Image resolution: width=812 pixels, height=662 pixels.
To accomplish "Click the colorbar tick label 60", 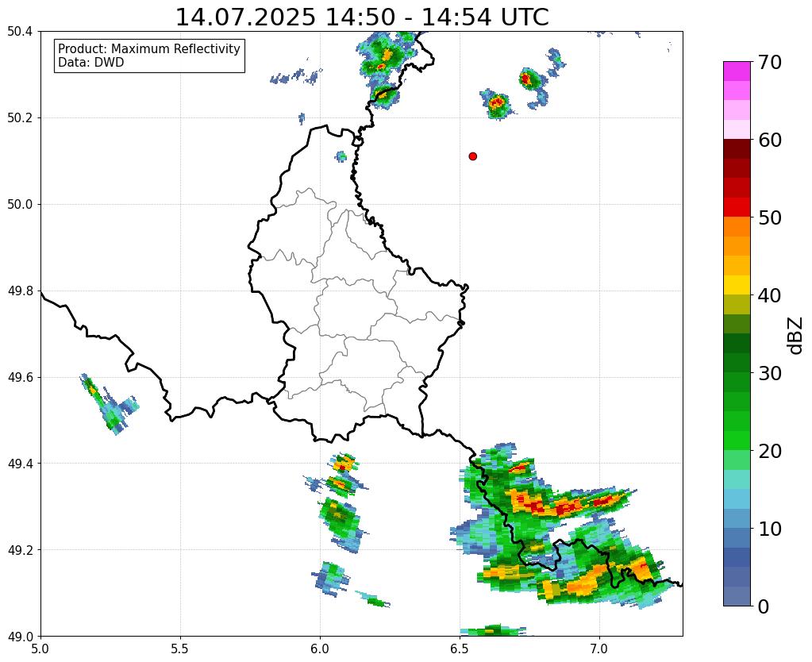I will [x=769, y=140].
